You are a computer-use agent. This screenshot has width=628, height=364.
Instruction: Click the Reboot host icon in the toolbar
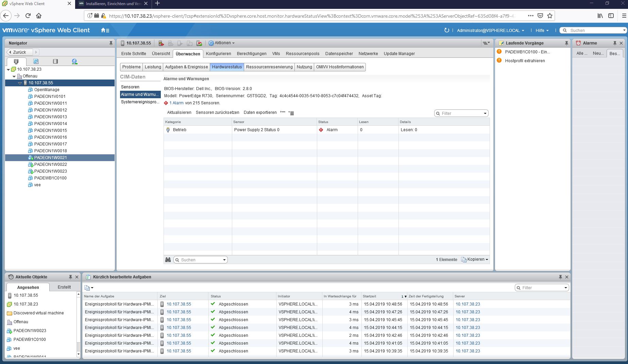coord(199,43)
